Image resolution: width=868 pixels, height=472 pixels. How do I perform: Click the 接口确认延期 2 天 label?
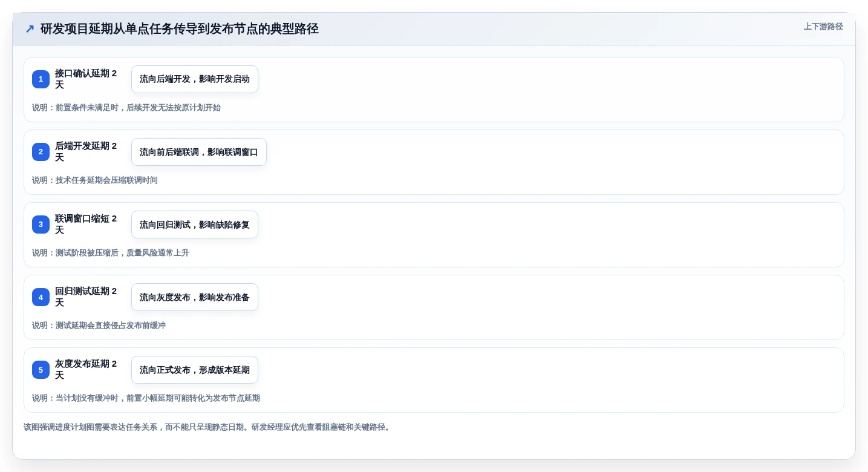(86, 79)
